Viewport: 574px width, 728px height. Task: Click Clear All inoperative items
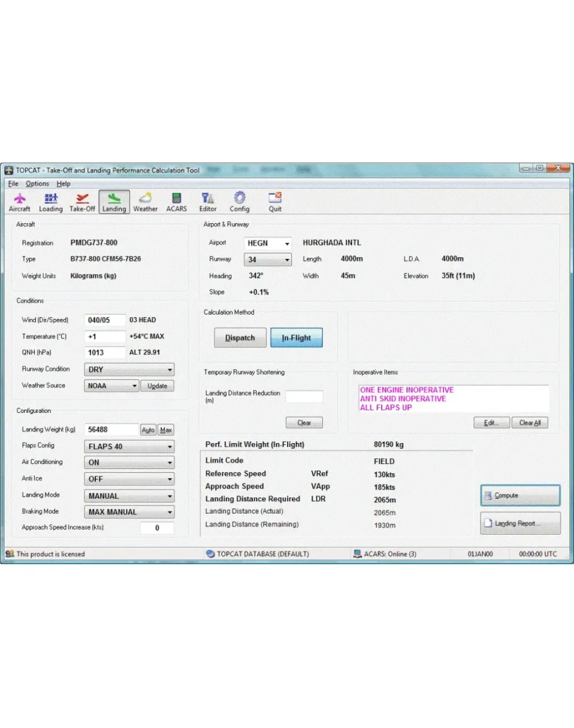529,423
